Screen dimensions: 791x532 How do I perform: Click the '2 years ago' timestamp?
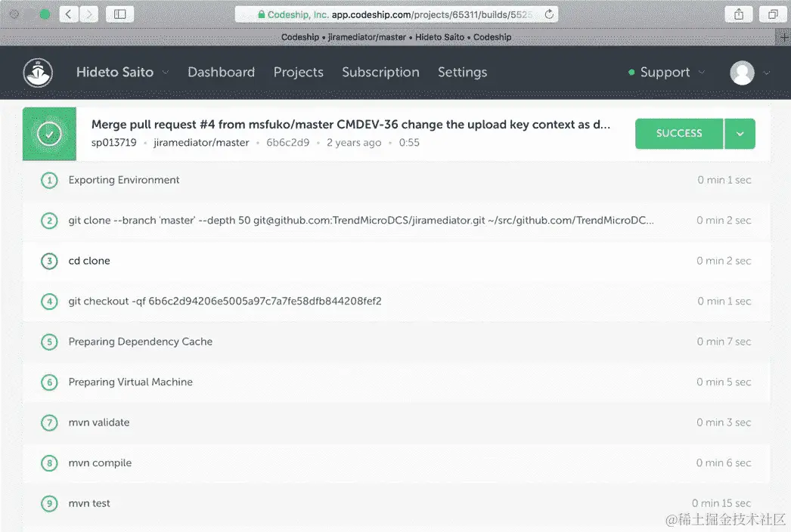click(354, 143)
